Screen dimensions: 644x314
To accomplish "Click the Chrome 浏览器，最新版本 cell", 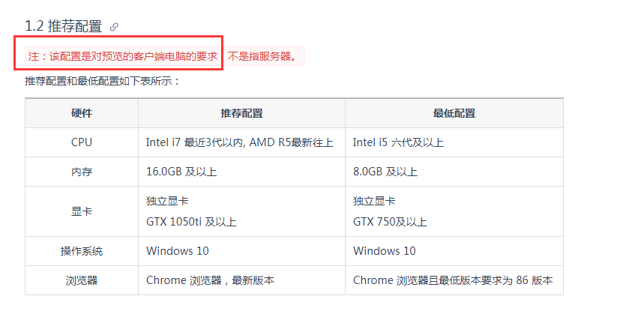I will [241, 280].
